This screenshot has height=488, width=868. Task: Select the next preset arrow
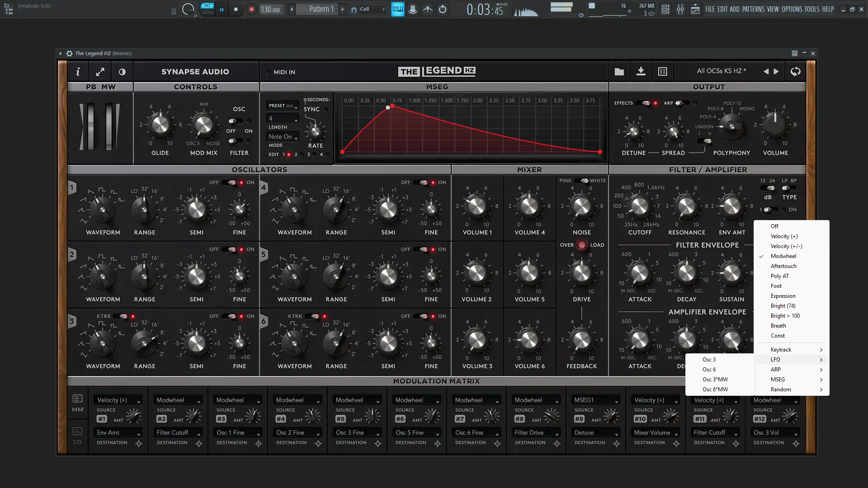pyautogui.click(x=776, y=71)
